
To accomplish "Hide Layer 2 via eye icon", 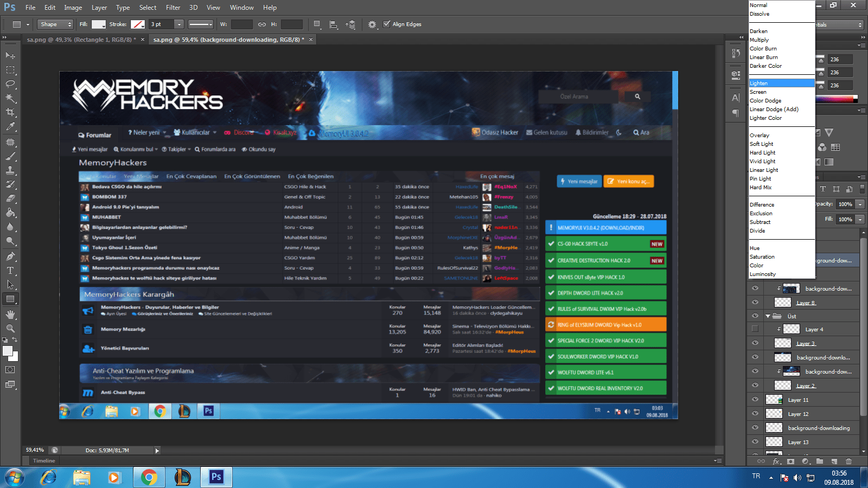I will (x=755, y=385).
